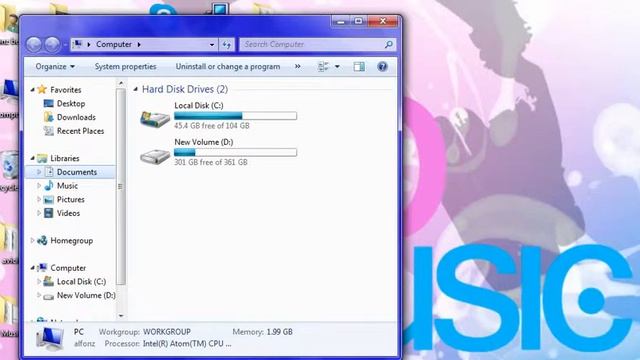The height and width of the screenshot is (360, 640).
Task: Expand the Homegroup node
Action: click(x=33, y=240)
